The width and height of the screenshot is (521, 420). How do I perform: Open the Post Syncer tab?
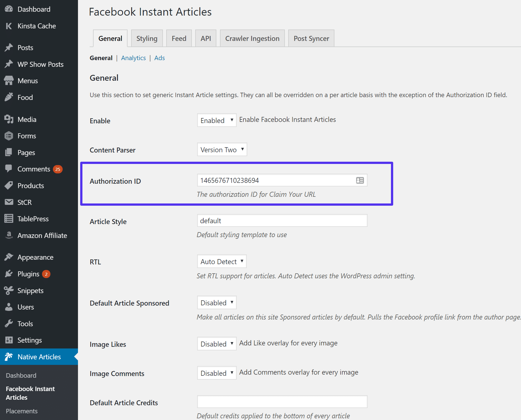coord(311,38)
